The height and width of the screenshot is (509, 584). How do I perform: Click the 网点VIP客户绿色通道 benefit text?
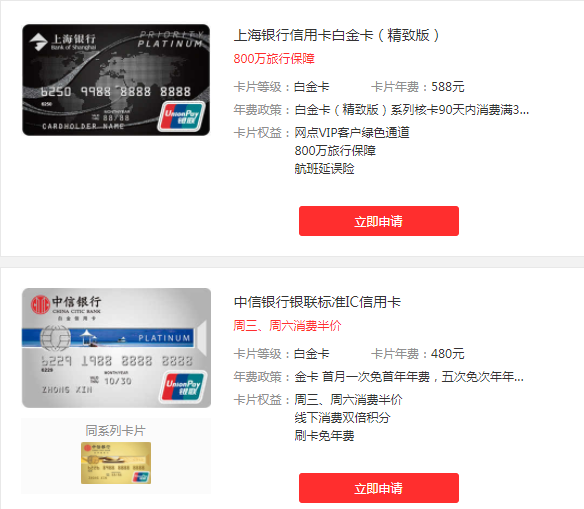tap(352, 133)
